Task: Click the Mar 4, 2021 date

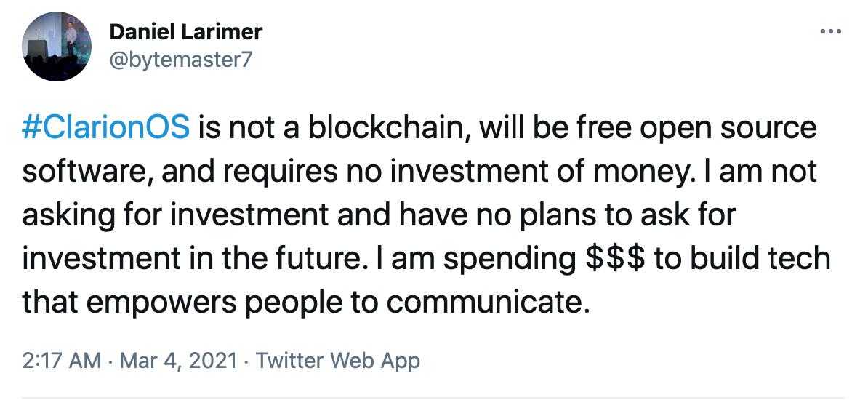Action: click(177, 360)
